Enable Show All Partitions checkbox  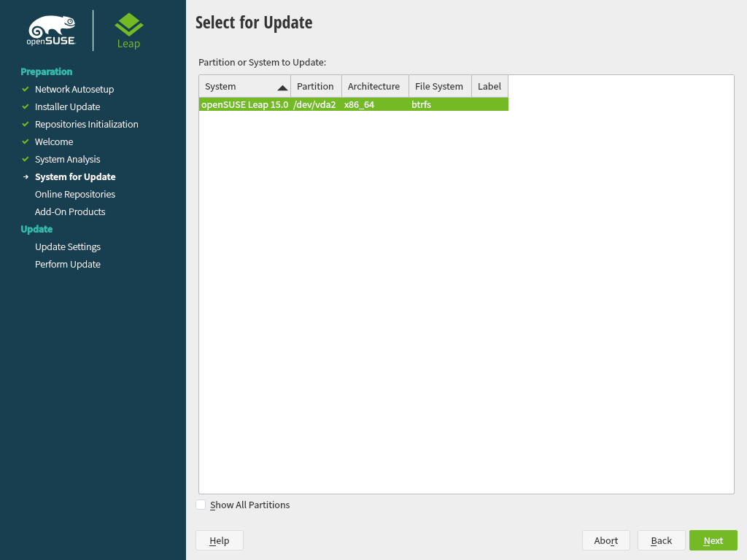click(201, 505)
